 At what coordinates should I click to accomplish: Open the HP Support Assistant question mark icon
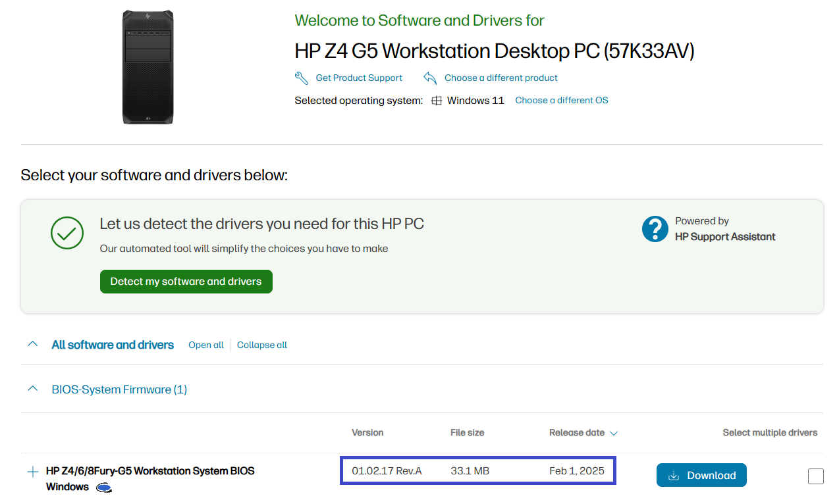click(x=654, y=229)
